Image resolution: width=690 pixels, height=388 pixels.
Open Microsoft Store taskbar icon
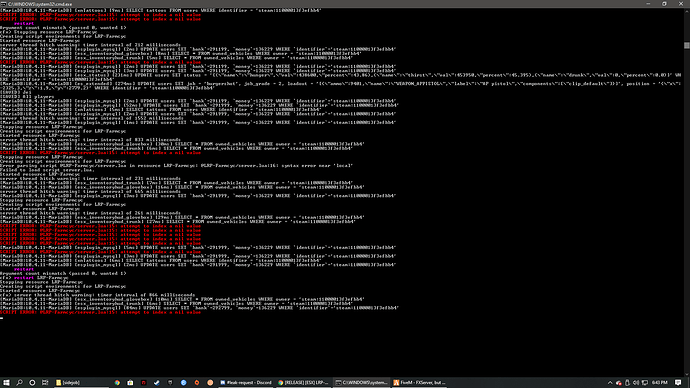click(130, 383)
